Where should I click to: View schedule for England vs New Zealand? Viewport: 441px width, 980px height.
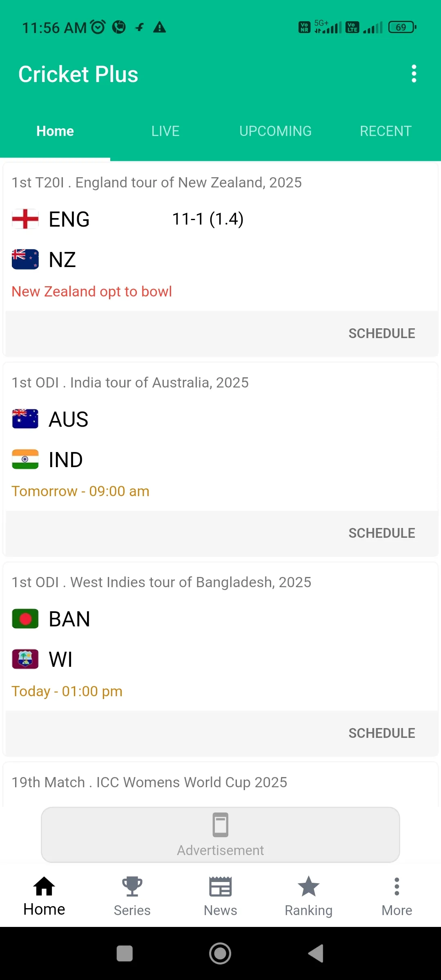pos(381,334)
